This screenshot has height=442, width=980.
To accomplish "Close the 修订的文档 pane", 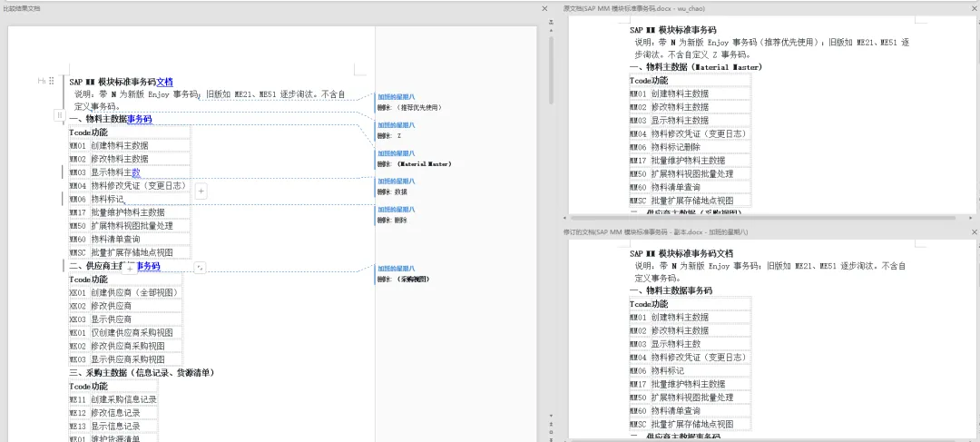I will coord(975,231).
